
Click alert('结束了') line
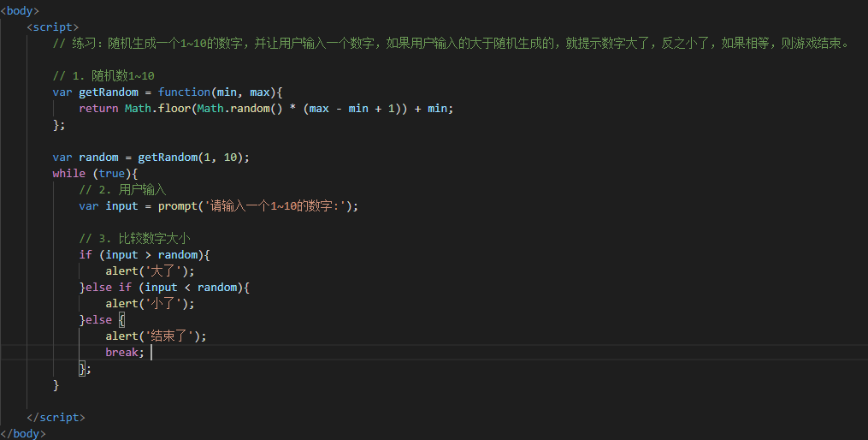(x=156, y=336)
